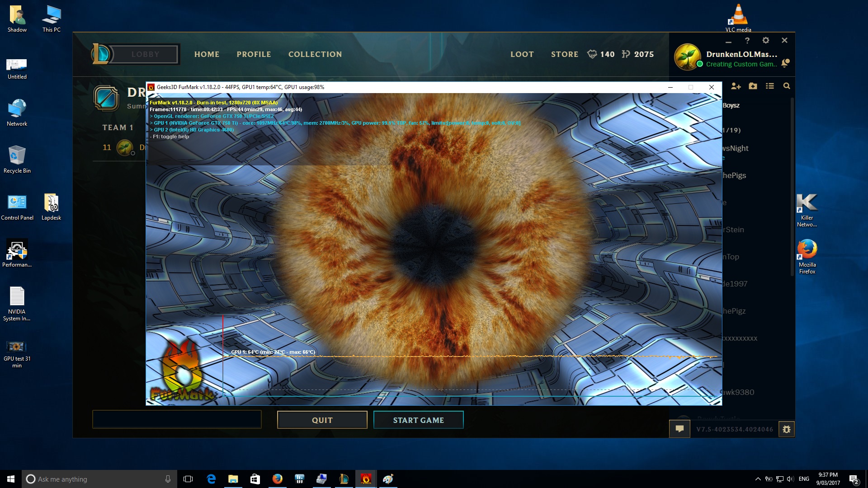The width and height of the screenshot is (868, 488).
Task: Open the Mozilla Firefox desktop shortcut
Action: 807,257
